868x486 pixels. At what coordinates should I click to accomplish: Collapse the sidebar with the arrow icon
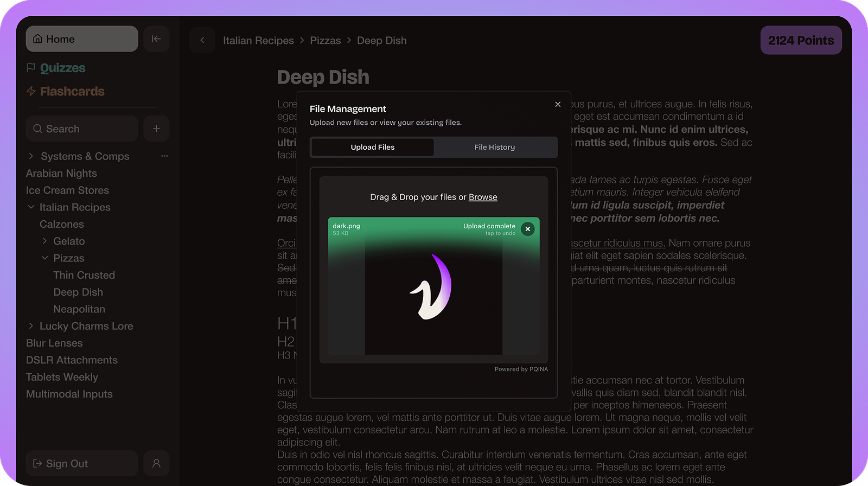coord(156,39)
